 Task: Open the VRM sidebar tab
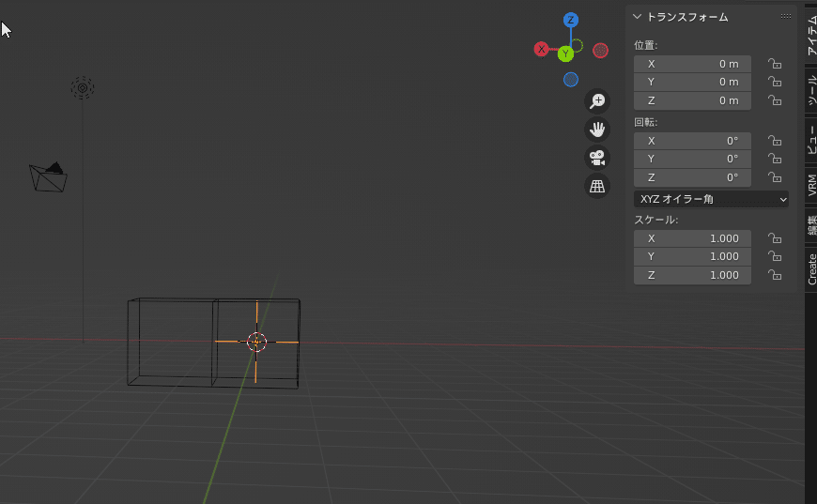811,185
